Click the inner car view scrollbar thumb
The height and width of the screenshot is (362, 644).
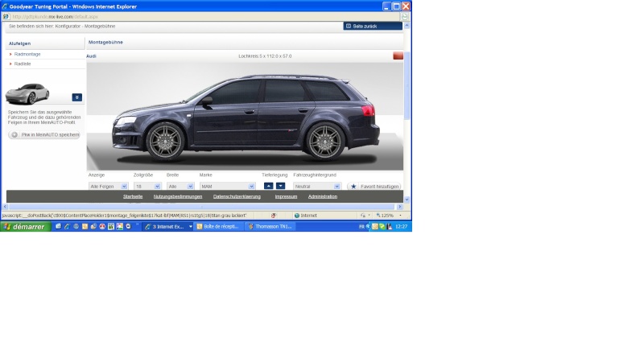tap(407, 86)
